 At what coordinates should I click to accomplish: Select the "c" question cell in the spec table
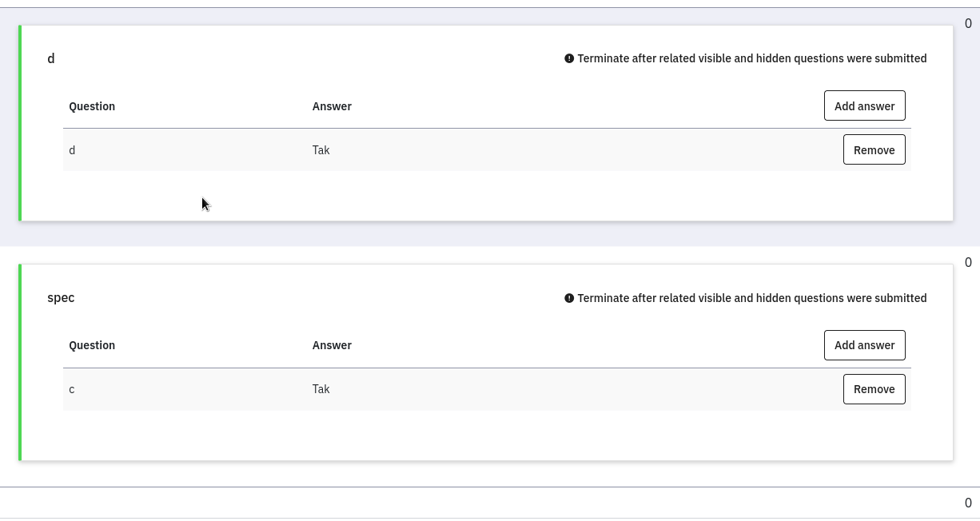(72, 389)
